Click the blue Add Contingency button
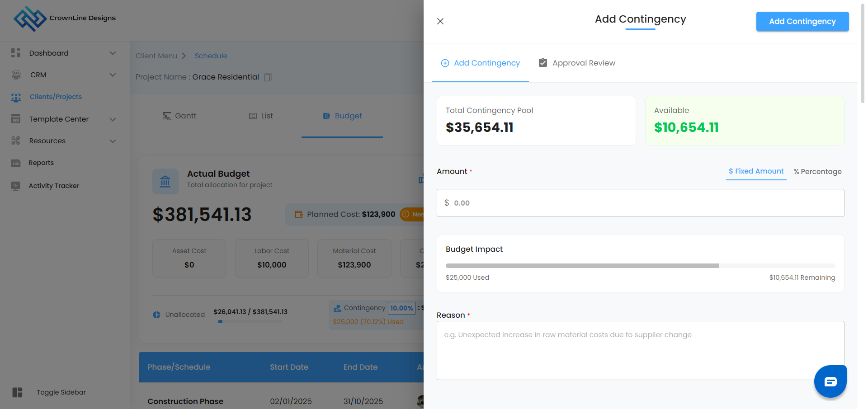868x409 pixels. 802,21
